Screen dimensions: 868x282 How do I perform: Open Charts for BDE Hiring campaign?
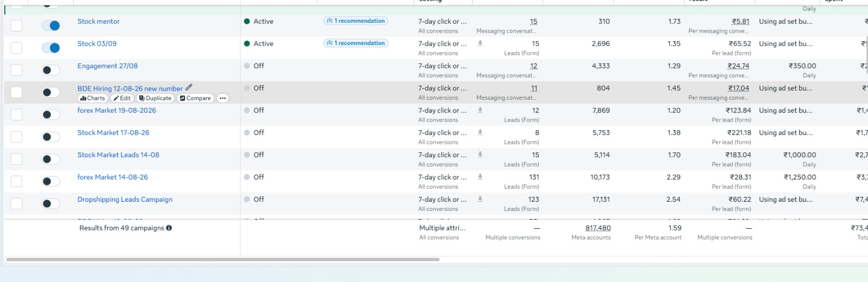point(93,98)
